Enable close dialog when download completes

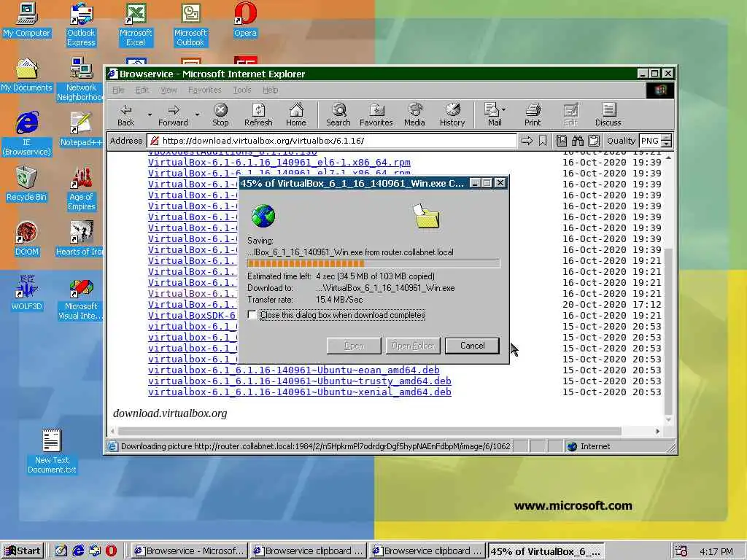[252, 315]
